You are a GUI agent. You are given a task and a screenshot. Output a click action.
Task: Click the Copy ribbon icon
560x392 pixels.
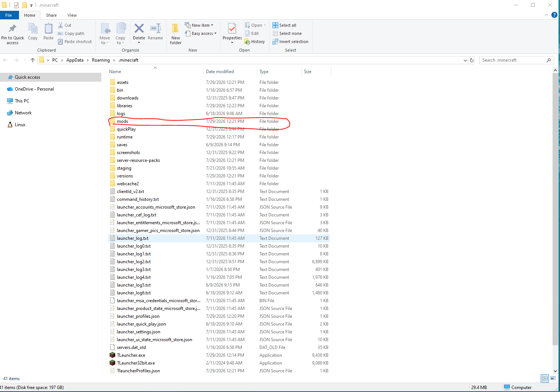pos(33,29)
